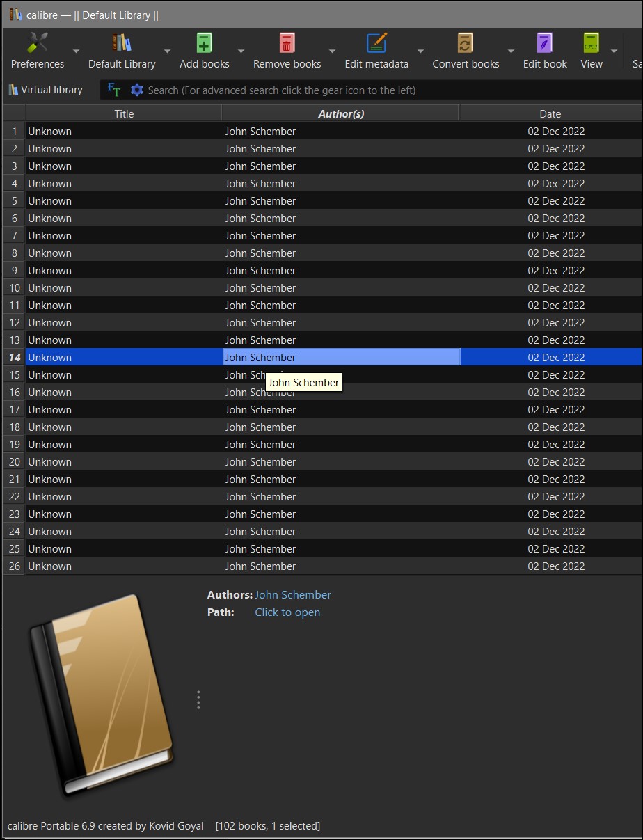The width and height of the screenshot is (643, 840).
Task: Select row number 1 header
Action: tap(14, 131)
